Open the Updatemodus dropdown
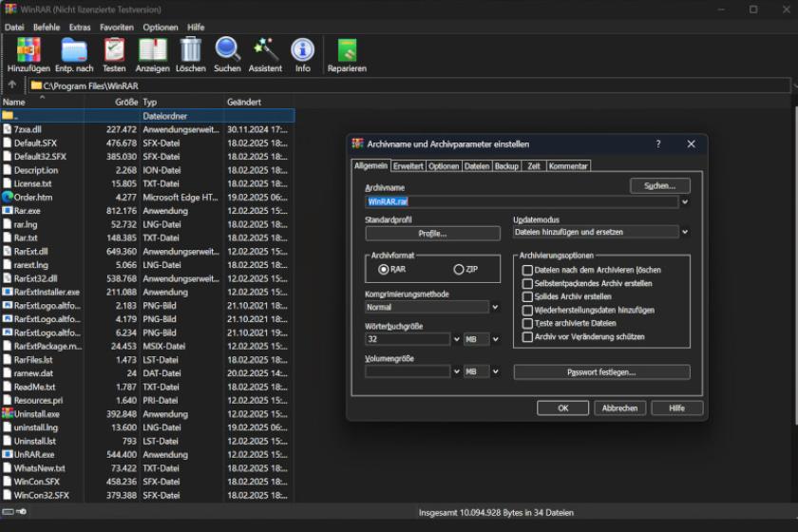Viewport: 798px width, 532px height. tap(685, 232)
